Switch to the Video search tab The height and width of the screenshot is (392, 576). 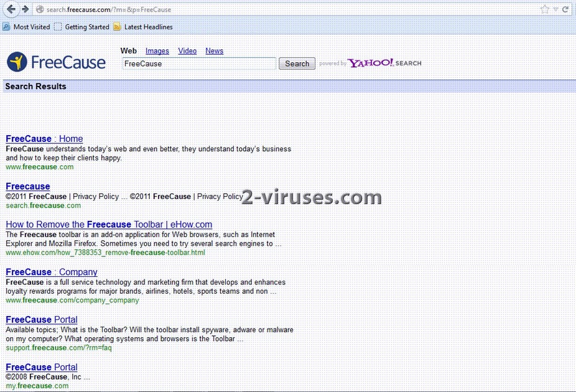[187, 51]
